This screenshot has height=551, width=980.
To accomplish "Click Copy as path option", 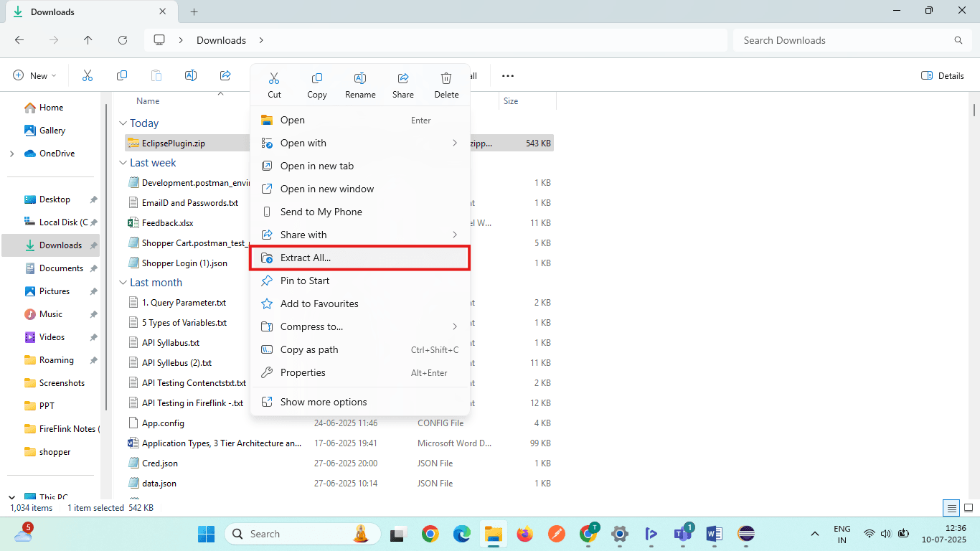I will coord(359,349).
